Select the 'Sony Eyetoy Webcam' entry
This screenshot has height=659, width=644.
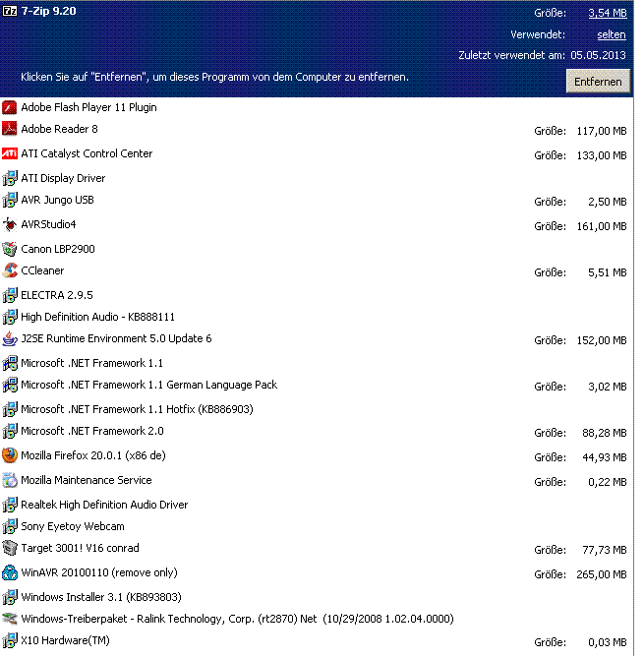[73, 526]
